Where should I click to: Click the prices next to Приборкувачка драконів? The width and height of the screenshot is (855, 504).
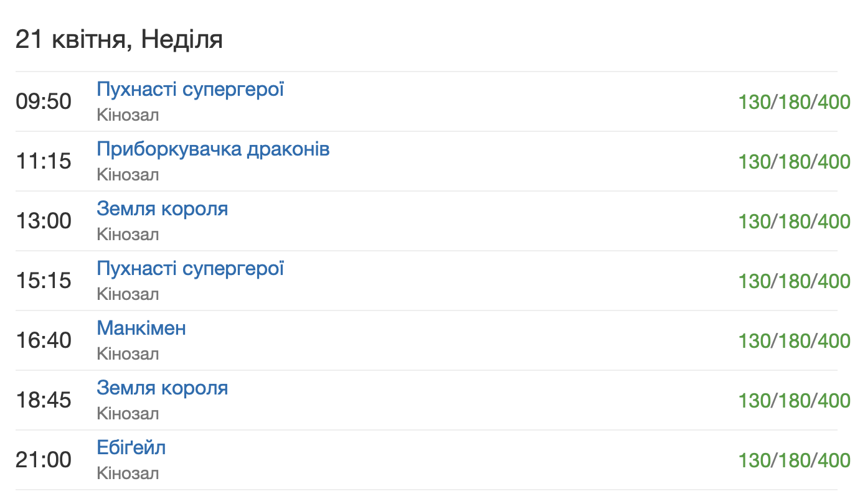point(794,161)
